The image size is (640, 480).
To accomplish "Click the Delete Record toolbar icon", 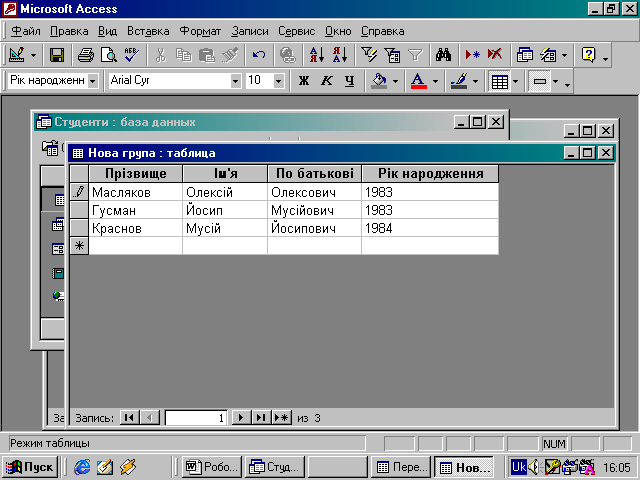I will click(x=495, y=55).
